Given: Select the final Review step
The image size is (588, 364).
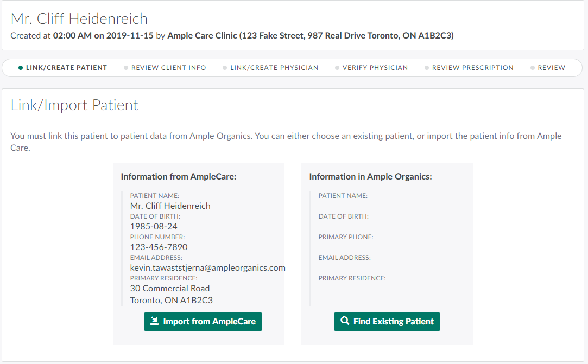Looking at the screenshot, I should coord(551,68).
